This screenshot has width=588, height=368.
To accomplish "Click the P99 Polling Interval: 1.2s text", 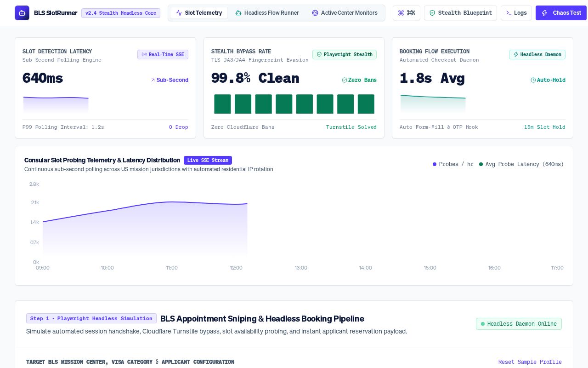I will 63,127.
